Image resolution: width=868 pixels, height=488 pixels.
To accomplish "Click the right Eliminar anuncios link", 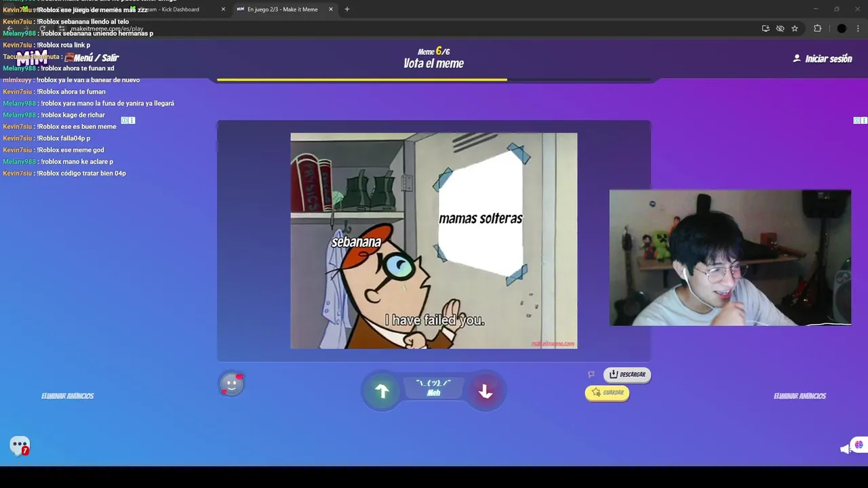I will point(800,396).
